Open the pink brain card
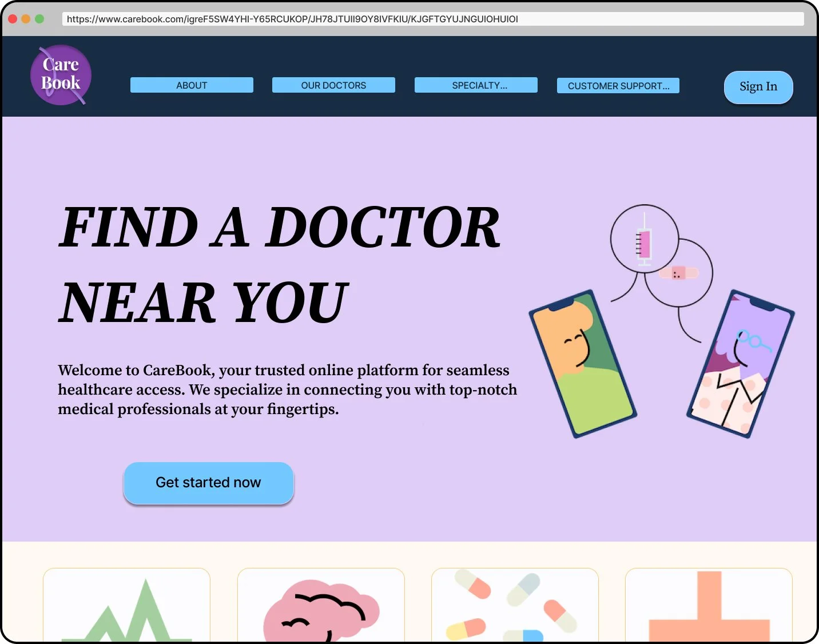 coord(321,605)
